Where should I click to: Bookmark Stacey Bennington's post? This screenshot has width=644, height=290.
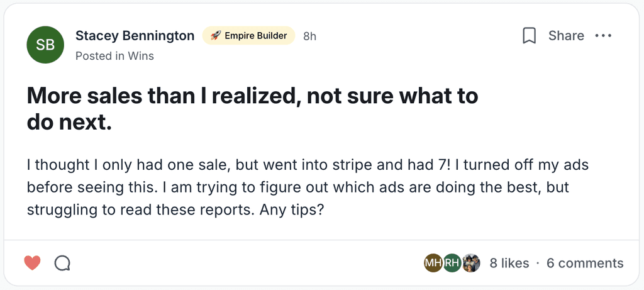coord(530,36)
